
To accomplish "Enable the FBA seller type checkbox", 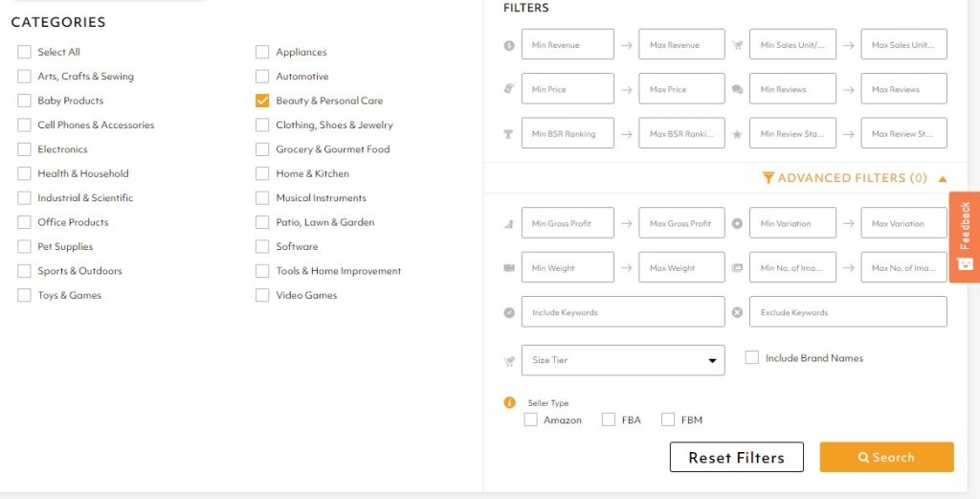I will [x=609, y=420].
